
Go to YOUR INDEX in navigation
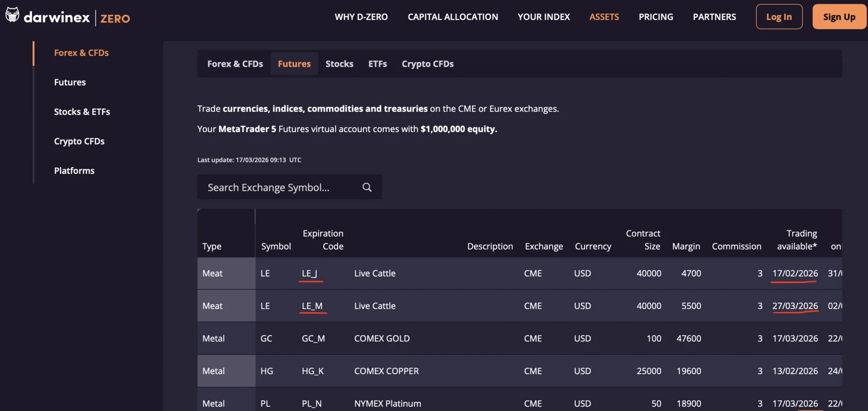[543, 17]
